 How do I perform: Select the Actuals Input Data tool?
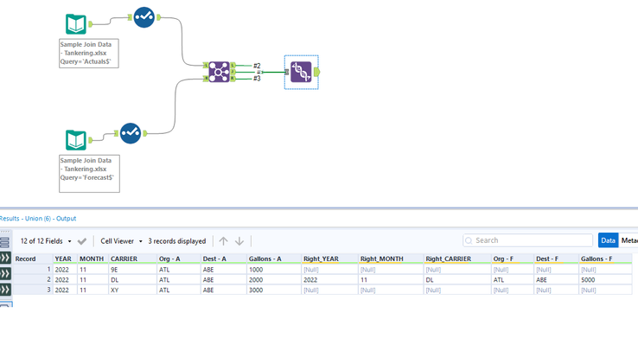point(76,24)
